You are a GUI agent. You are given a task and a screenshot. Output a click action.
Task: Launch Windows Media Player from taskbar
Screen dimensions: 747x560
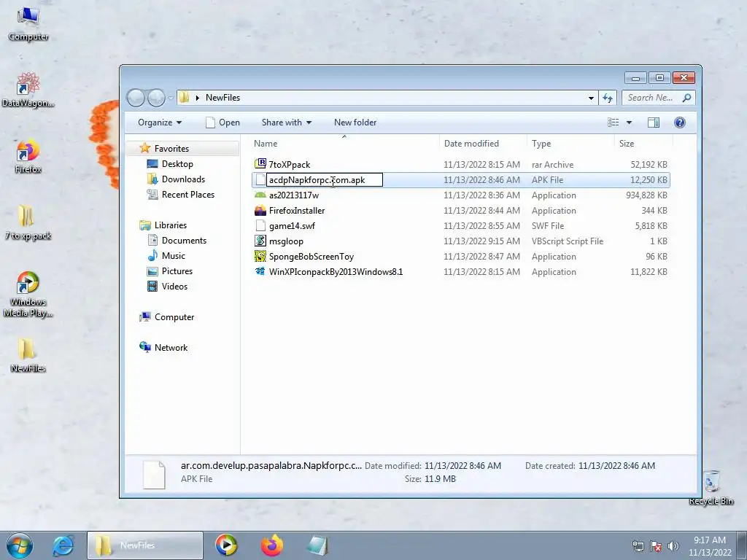(x=226, y=545)
